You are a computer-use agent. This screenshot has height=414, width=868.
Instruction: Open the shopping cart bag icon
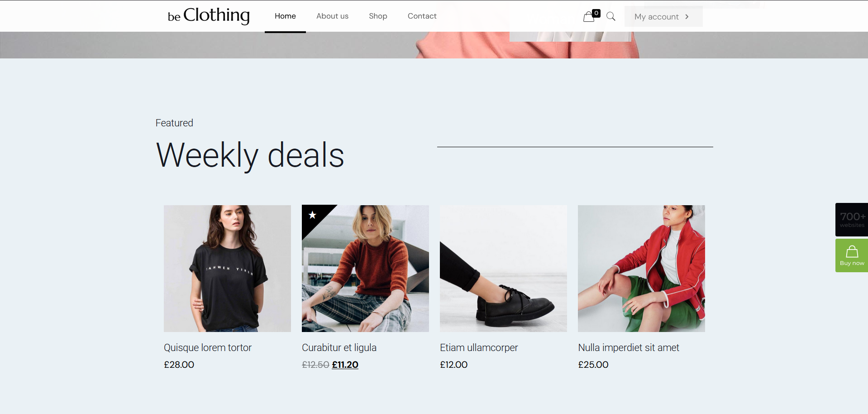(589, 17)
